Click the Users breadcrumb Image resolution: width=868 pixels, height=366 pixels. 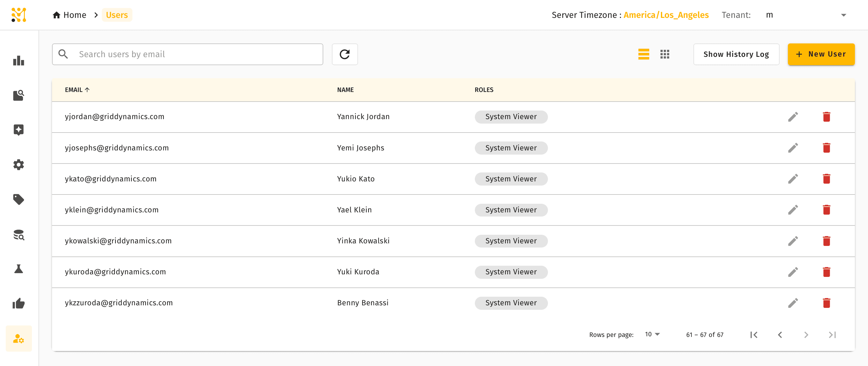click(117, 15)
